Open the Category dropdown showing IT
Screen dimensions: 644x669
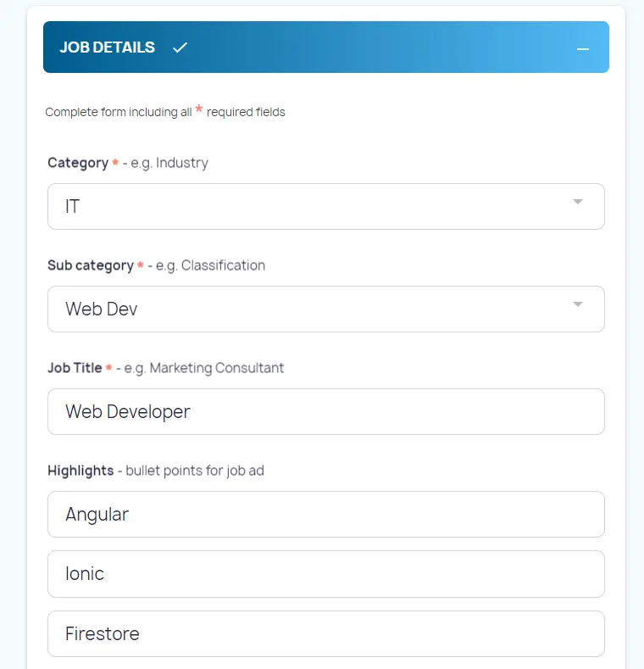coord(325,206)
